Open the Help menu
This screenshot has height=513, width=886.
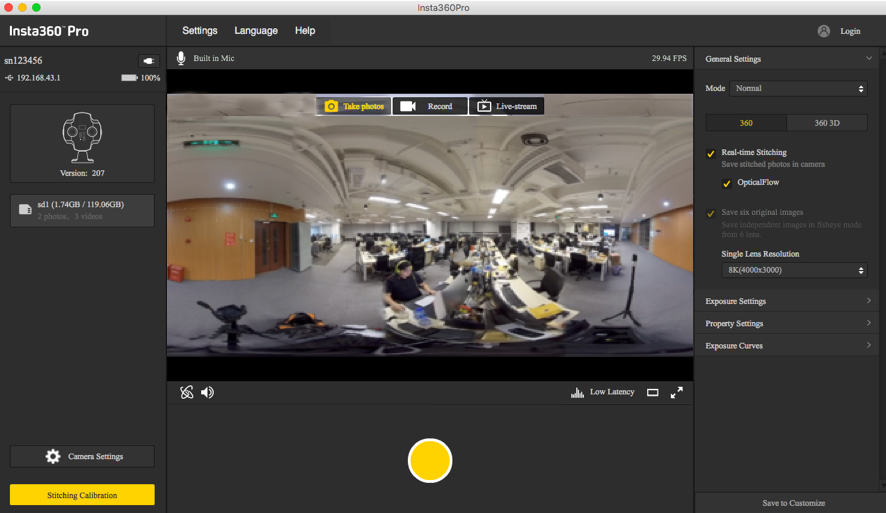coord(305,31)
